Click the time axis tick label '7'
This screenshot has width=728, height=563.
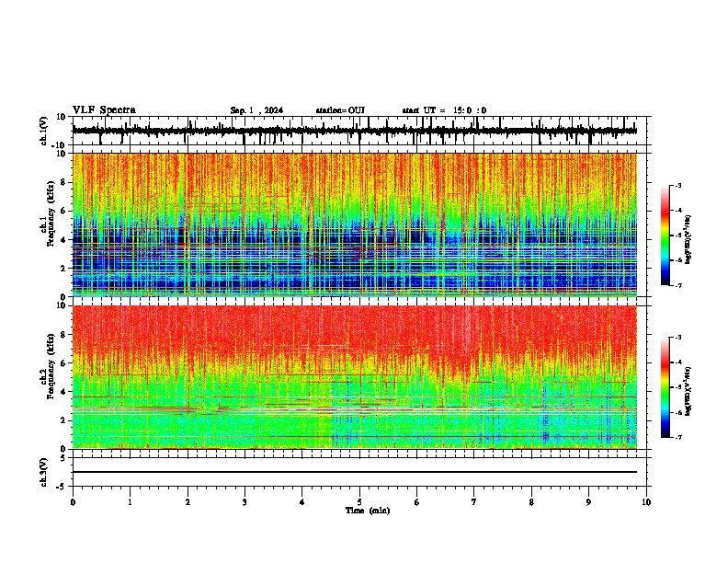[474, 502]
